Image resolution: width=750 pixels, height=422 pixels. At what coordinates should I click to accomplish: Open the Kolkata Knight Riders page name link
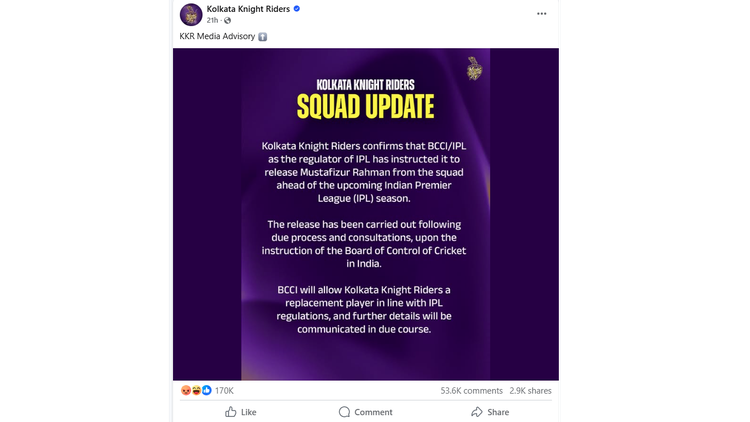248,9
